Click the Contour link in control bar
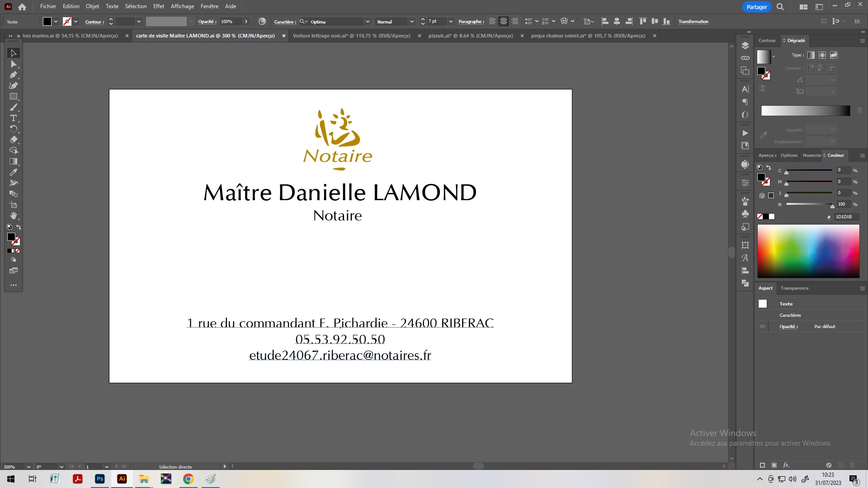 (94, 22)
